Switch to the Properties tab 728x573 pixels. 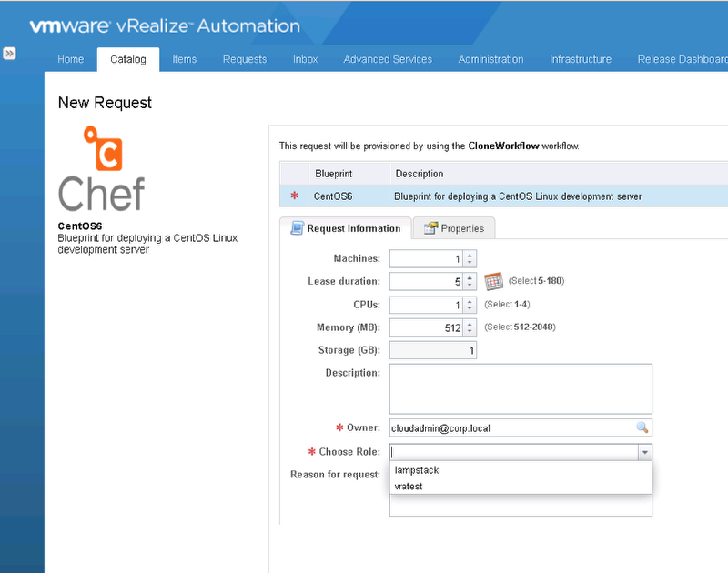coord(454,228)
